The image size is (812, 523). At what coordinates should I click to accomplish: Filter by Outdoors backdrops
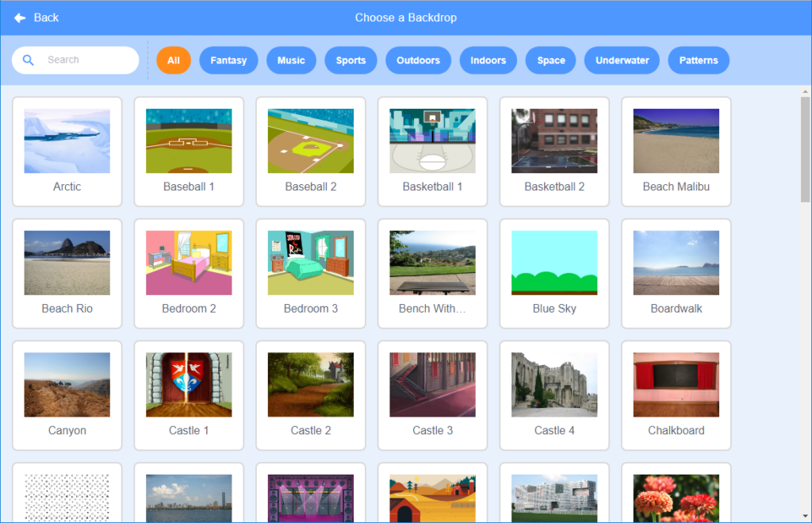418,60
